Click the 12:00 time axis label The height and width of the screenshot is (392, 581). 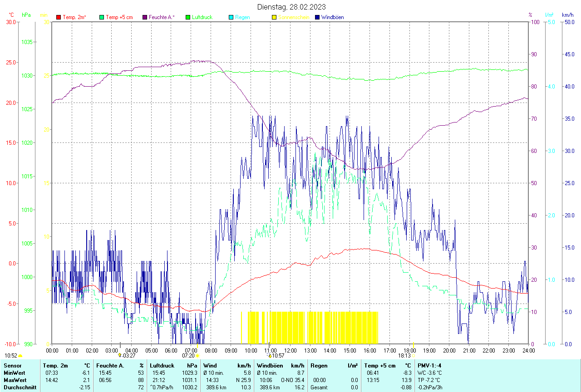point(290,350)
